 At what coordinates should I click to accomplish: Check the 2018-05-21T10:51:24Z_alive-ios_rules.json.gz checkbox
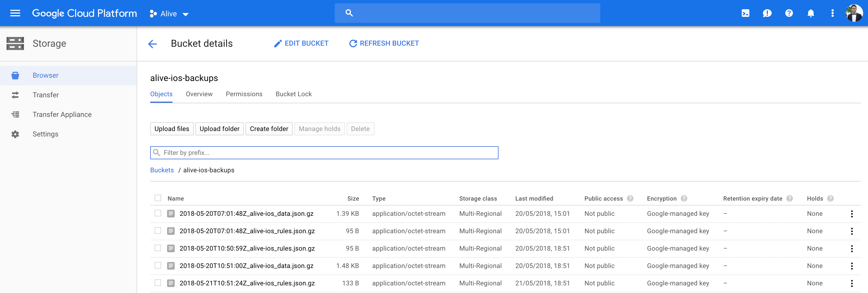click(x=158, y=283)
